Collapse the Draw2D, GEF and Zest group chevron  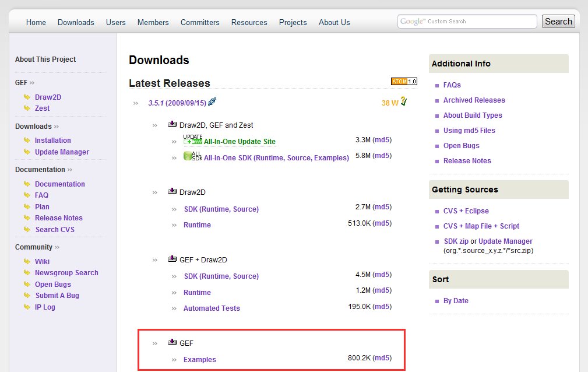pyautogui.click(x=155, y=125)
